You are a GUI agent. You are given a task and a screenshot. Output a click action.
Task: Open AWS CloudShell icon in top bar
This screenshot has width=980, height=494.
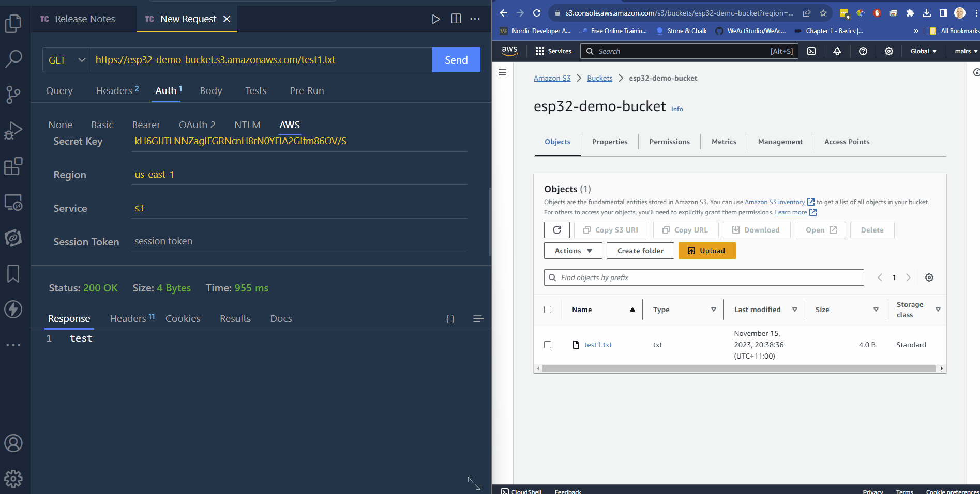(811, 51)
